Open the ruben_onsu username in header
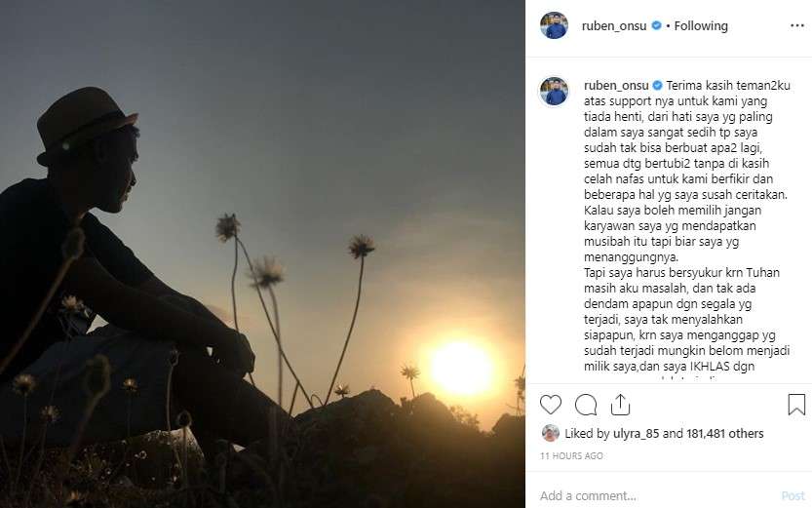The height and width of the screenshot is (508, 812). 614,26
